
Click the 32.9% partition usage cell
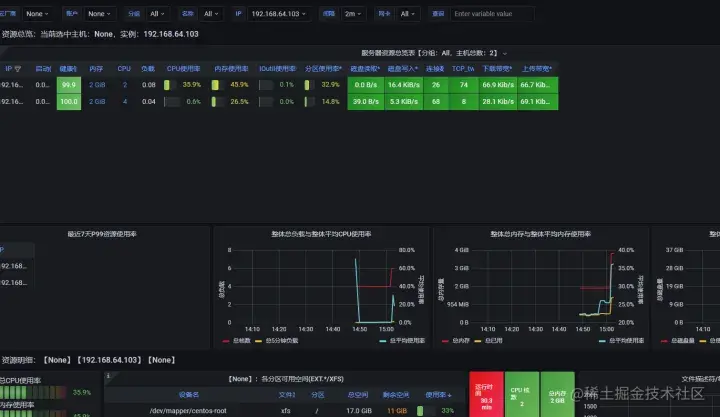tap(322, 85)
